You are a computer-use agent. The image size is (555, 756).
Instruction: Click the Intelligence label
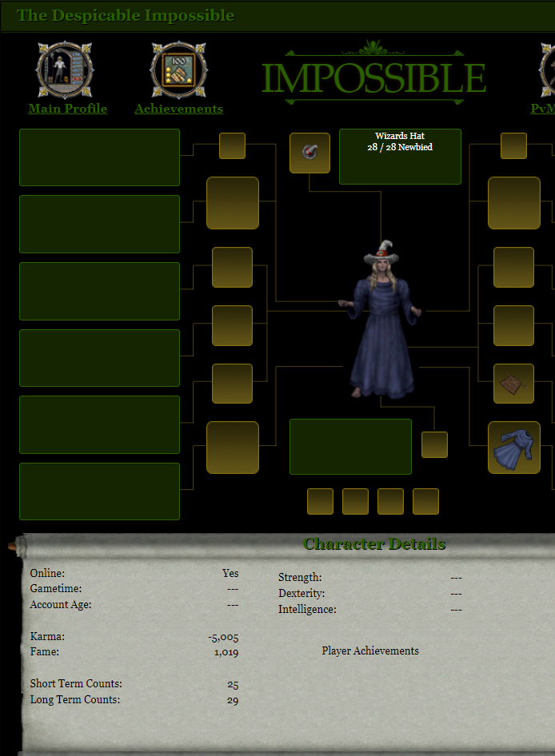coord(307,610)
